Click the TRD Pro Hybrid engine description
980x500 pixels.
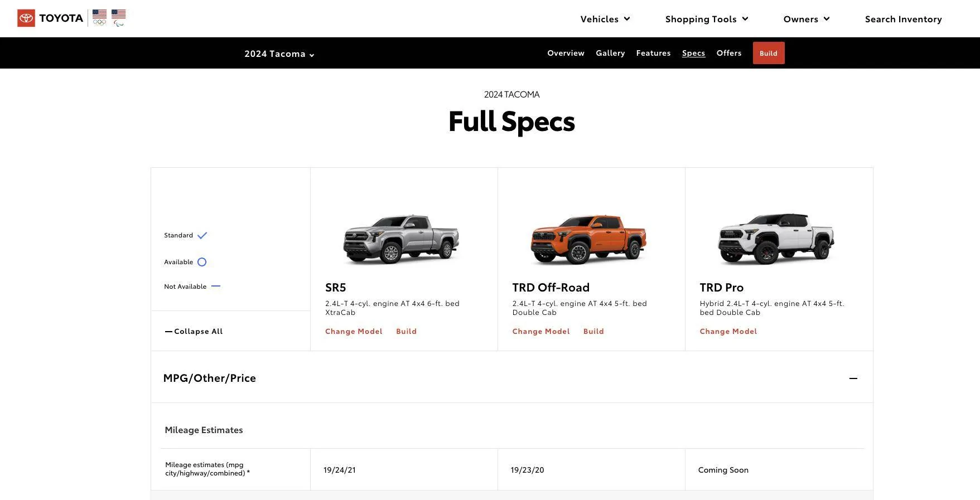(772, 308)
